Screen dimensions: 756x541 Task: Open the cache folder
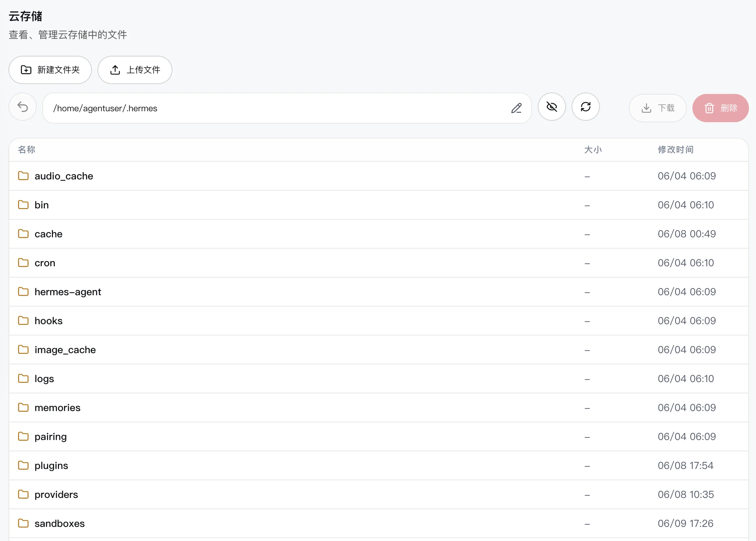(48, 234)
